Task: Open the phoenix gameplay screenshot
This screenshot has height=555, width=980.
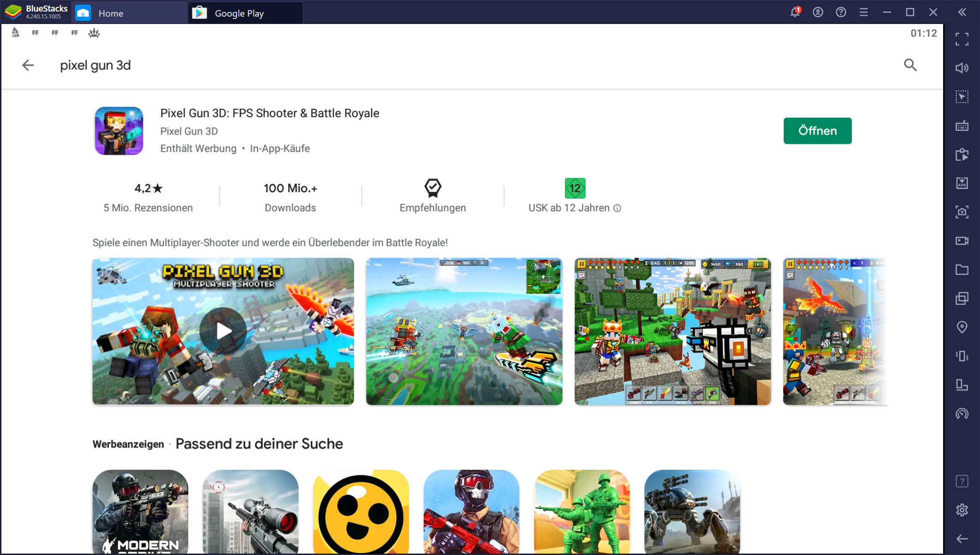Action: click(835, 331)
